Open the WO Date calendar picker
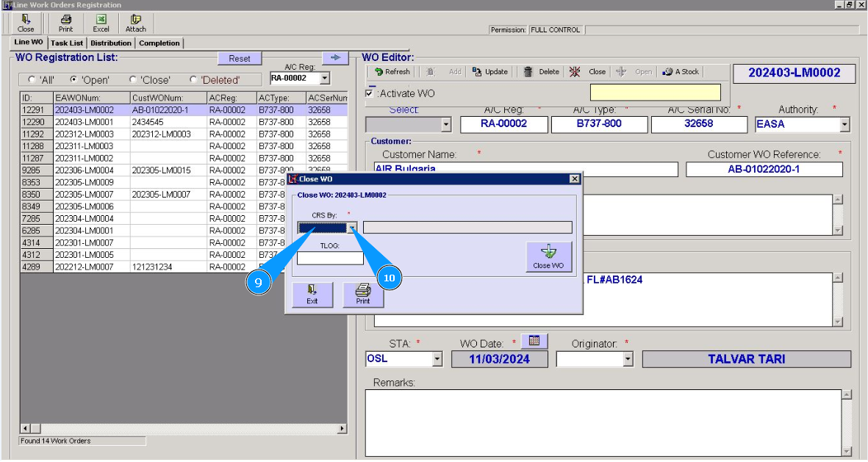868x462 pixels. coord(534,341)
